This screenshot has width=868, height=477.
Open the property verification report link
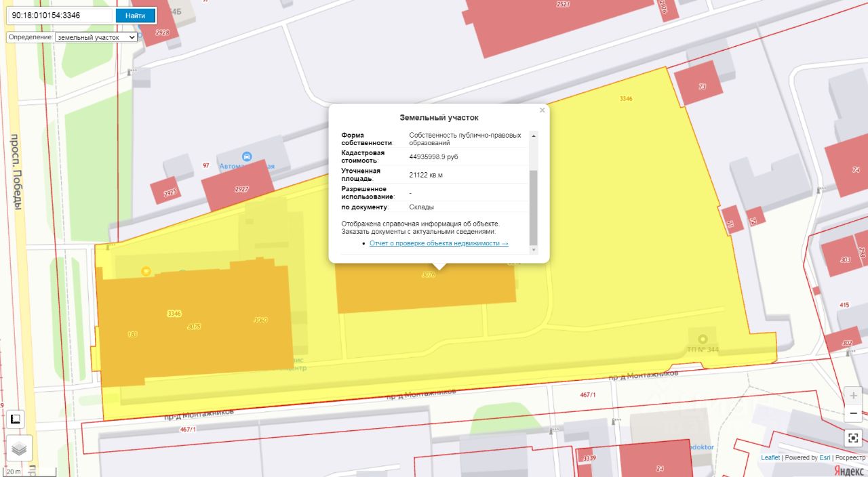point(438,243)
